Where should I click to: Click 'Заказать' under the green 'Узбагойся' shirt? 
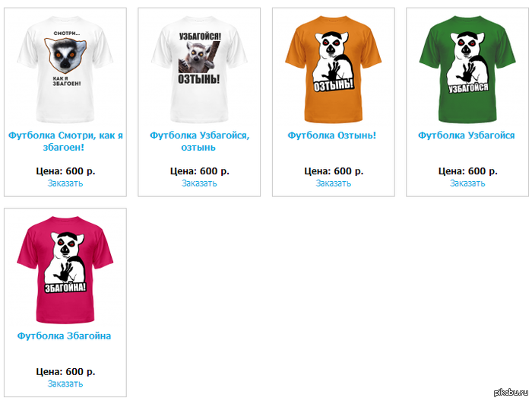pos(467,183)
